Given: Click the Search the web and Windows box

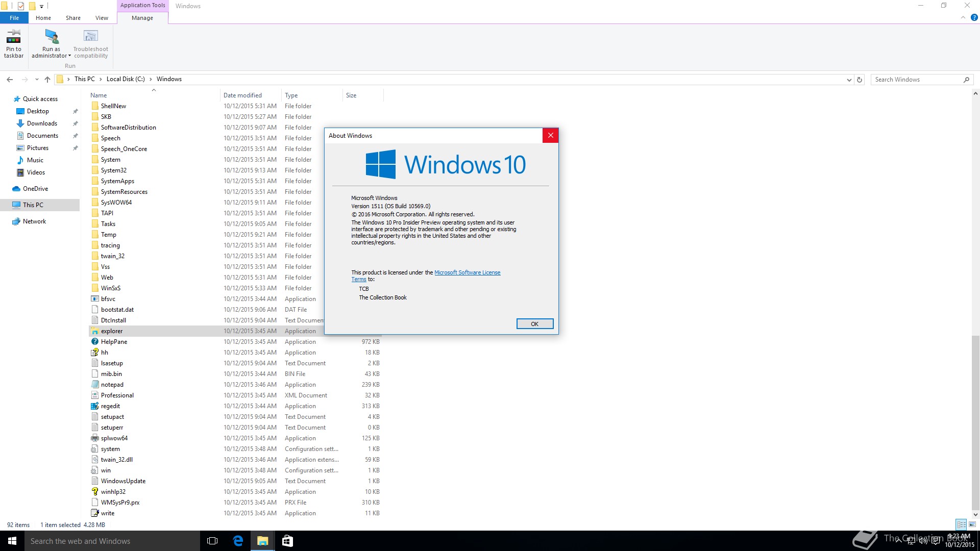Looking at the screenshot, I should tap(112, 541).
